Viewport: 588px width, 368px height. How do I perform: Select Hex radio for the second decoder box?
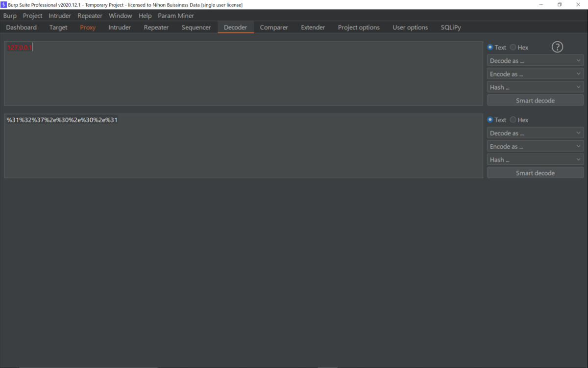[513, 120]
